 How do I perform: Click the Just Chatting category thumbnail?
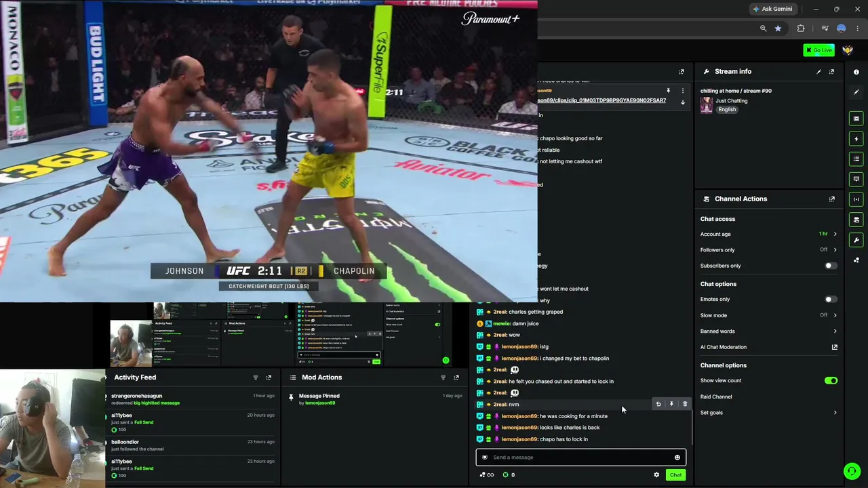[707, 105]
